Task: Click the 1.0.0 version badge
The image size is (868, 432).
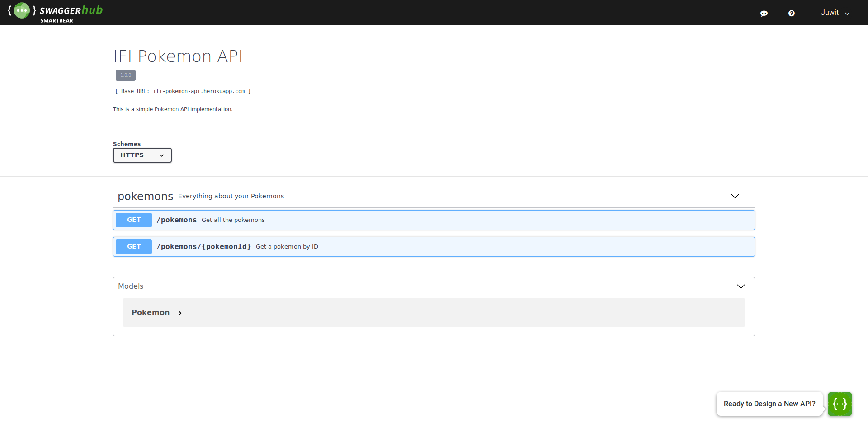Action: click(x=126, y=75)
